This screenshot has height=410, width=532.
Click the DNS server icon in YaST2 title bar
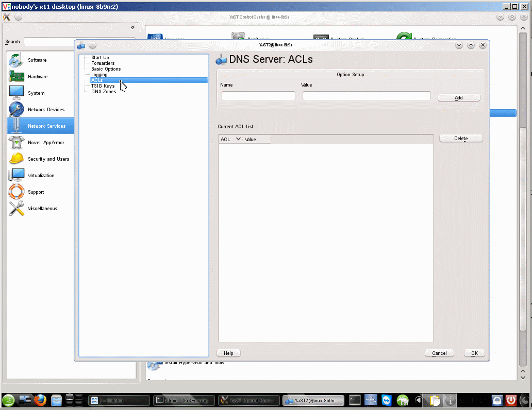(81, 45)
